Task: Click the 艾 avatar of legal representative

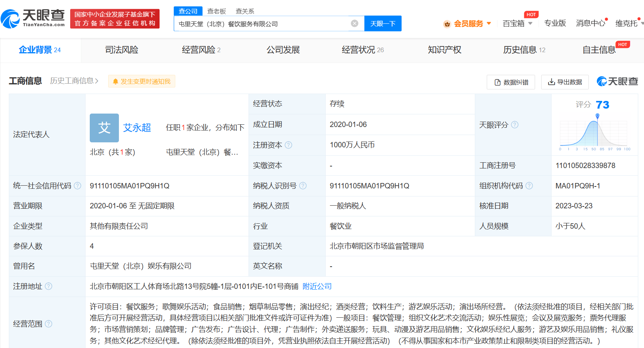Action: pyautogui.click(x=104, y=128)
